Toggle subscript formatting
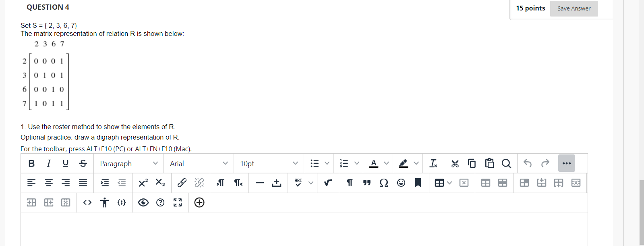The height and width of the screenshot is (246, 644). coord(160,183)
